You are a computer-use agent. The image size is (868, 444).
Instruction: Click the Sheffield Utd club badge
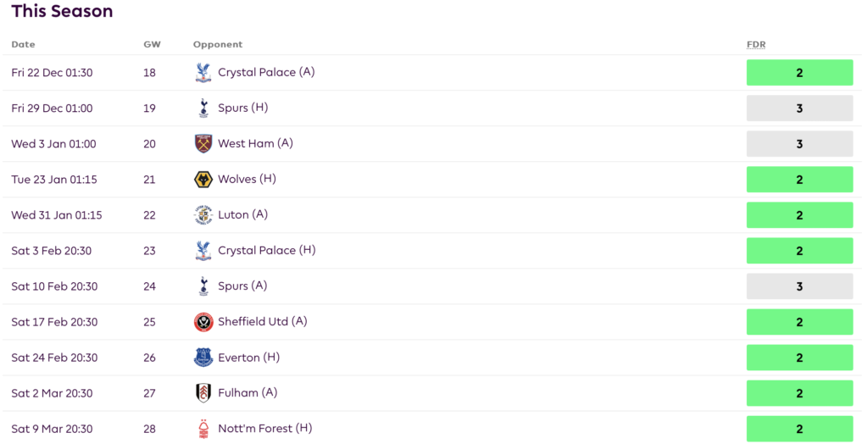coord(203,322)
